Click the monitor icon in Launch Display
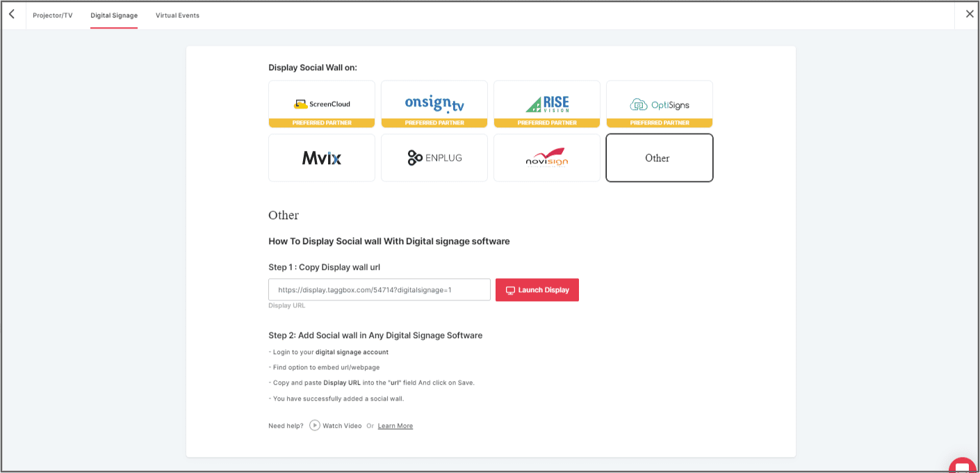Screen dimensions: 980x473 pyautogui.click(x=510, y=290)
